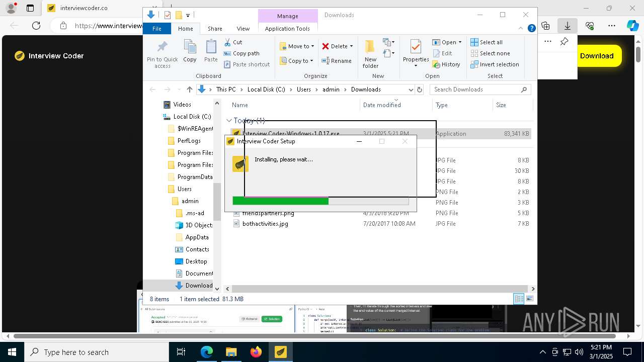Click Cut in the Clipboard group

(x=233, y=42)
